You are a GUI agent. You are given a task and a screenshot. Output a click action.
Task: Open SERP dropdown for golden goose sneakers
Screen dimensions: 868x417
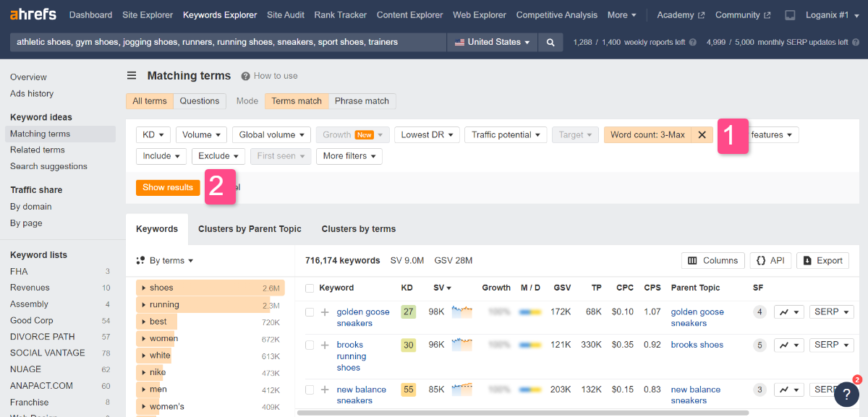coord(832,312)
